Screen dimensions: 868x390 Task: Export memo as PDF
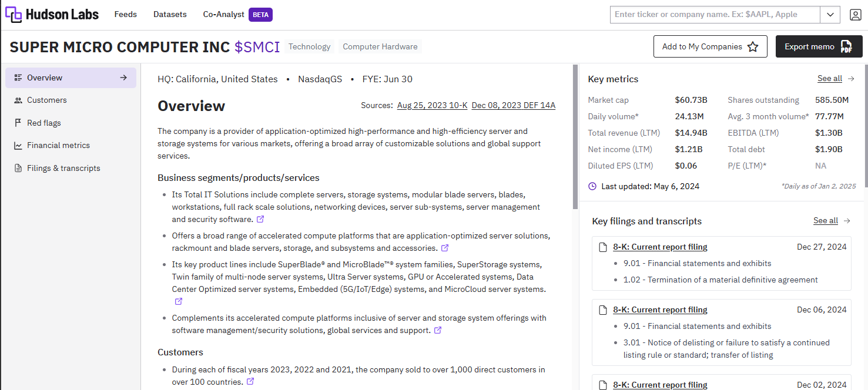click(x=819, y=46)
